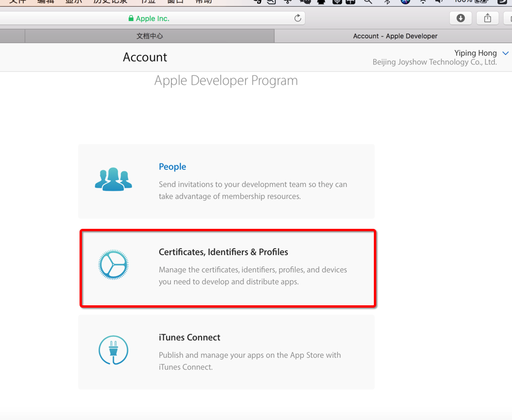Click the Yiping Hong account name

[476, 53]
